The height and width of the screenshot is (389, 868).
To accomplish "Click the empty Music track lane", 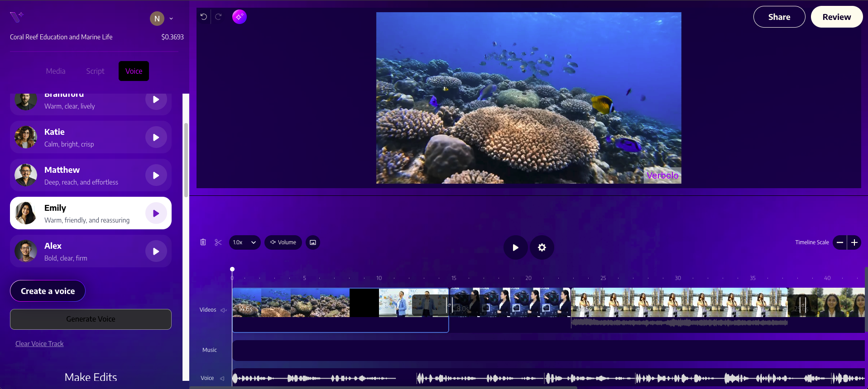I will point(548,351).
